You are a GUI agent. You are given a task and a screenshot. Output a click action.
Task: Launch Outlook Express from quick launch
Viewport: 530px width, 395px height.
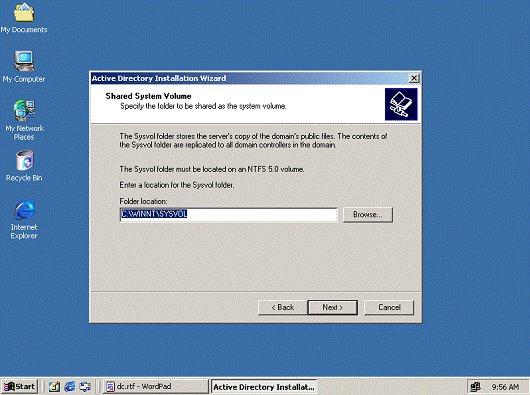click(85, 386)
